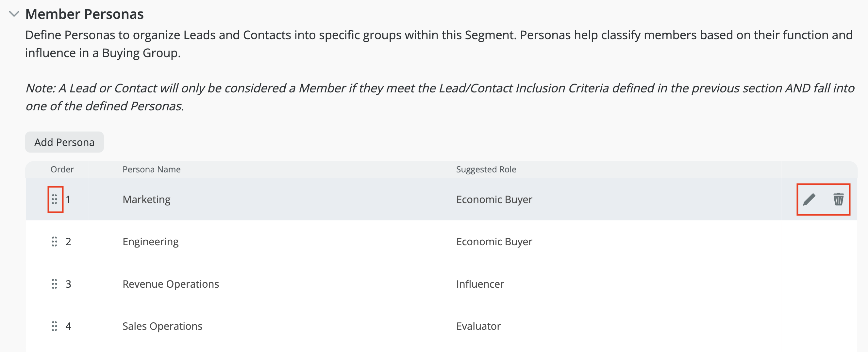Select the Engineering persona row
This screenshot has height=352, width=868.
click(x=150, y=242)
